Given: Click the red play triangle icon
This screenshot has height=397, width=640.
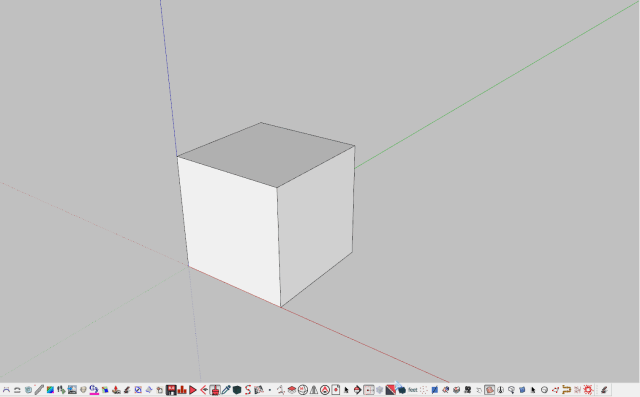Looking at the screenshot, I should pyautogui.click(x=193, y=390).
